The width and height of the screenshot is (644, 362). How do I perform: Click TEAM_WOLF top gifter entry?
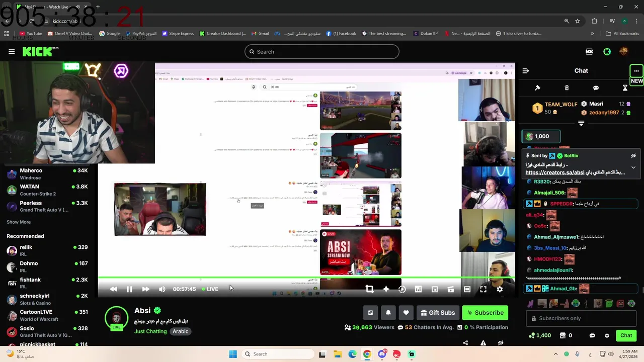[555, 108]
